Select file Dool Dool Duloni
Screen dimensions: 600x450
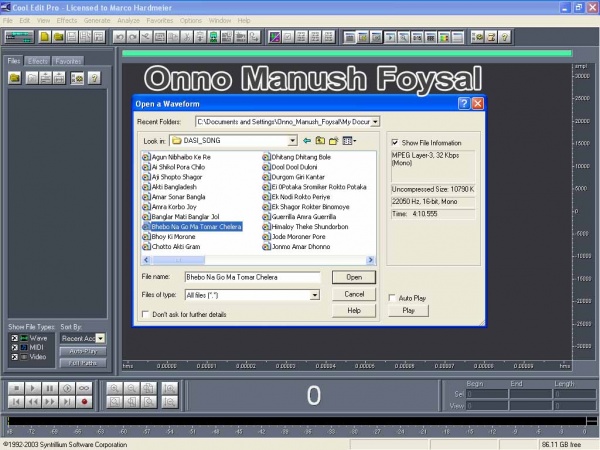pos(290,167)
